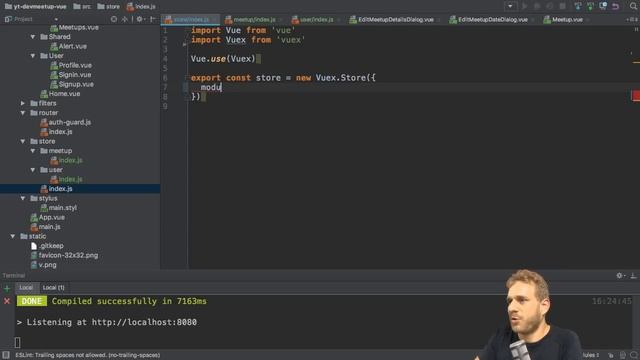Switch to the meetup/index.js editor tab

click(x=253, y=20)
